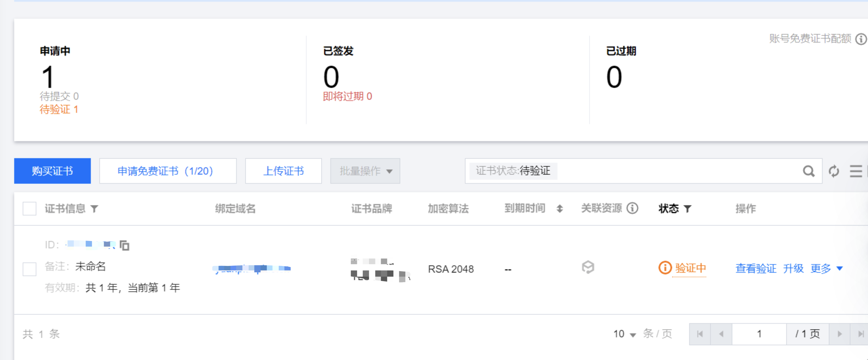
Task: Click the RSA 2048 cell
Action: (451, 269)
